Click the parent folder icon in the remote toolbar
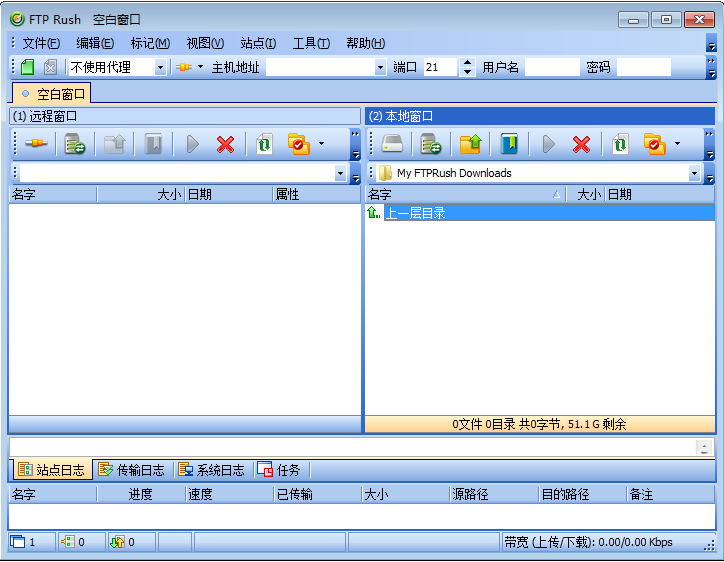724x562 pixels. [x=114, y=144]
